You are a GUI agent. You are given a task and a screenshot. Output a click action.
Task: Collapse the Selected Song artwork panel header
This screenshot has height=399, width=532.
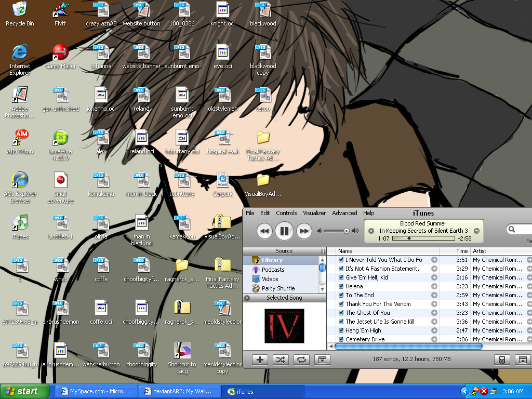tap(247, 298)
